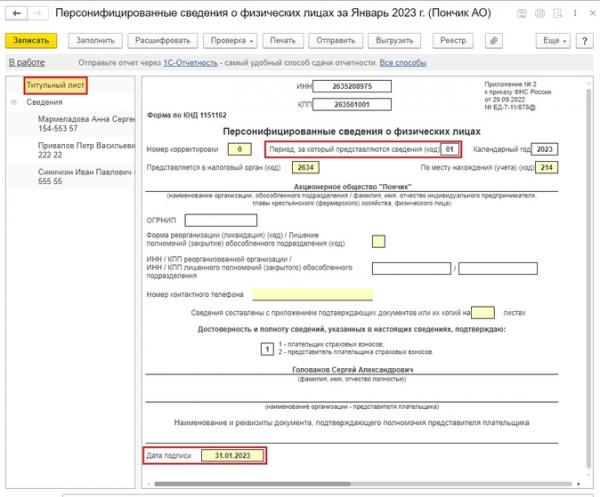Click the reorganized organization КПП field
Viewport: 600px width, 497px height.
click(498, 269)
